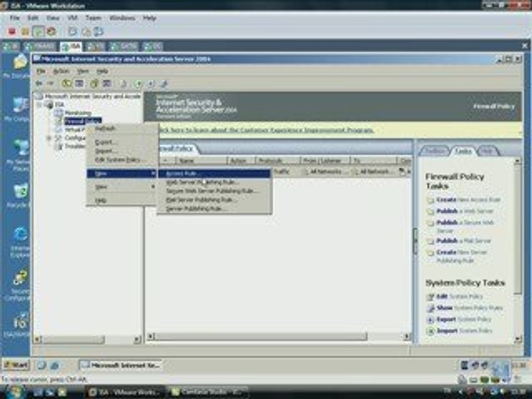Click the fourth ISA toolbar pane icon
Screen dimensions: 532x399
tap(107, 83)
